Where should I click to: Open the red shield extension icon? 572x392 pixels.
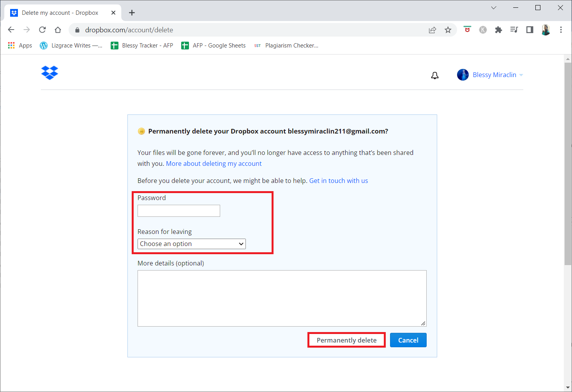(x=467, y=30)
